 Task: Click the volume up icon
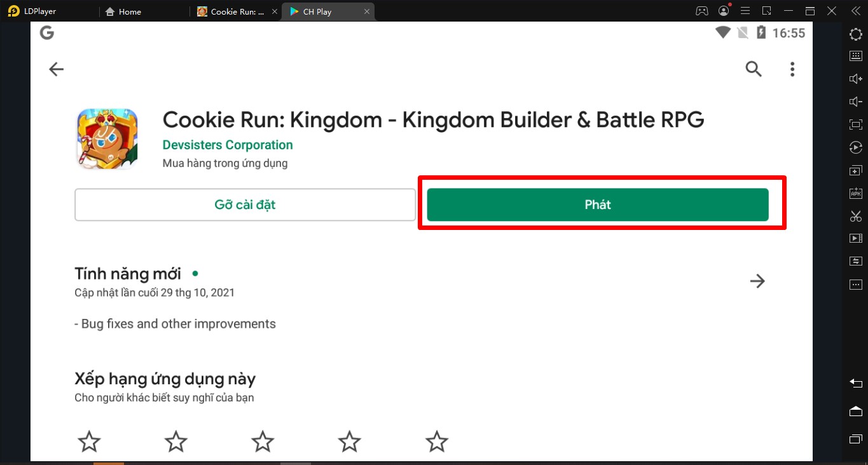[x=856, y=79]
